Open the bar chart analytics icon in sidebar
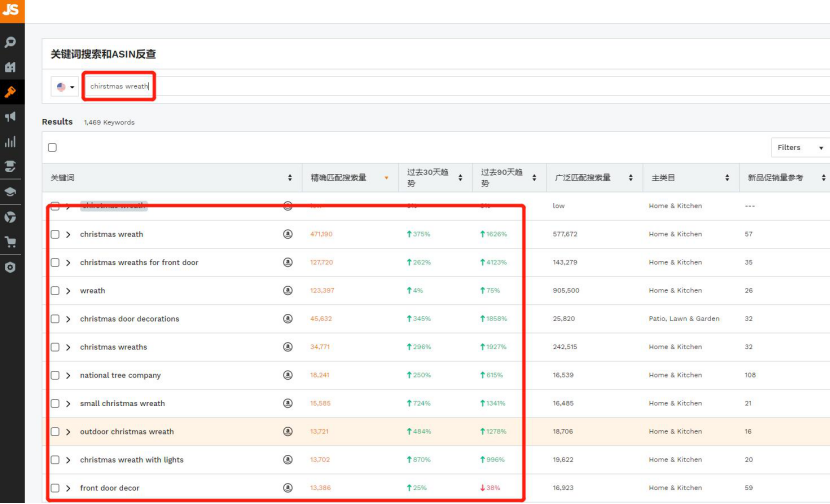This screenshot has height=504, width=830. tap(11, 142)
